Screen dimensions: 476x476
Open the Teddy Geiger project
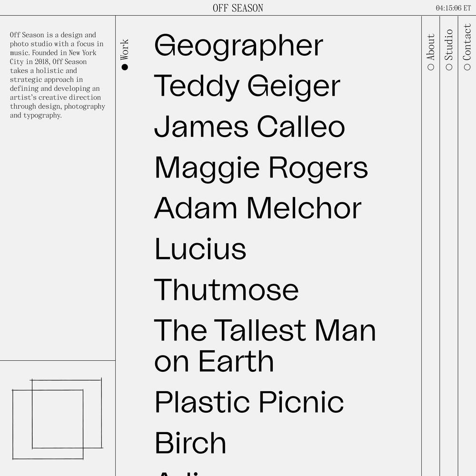point(247,86)
